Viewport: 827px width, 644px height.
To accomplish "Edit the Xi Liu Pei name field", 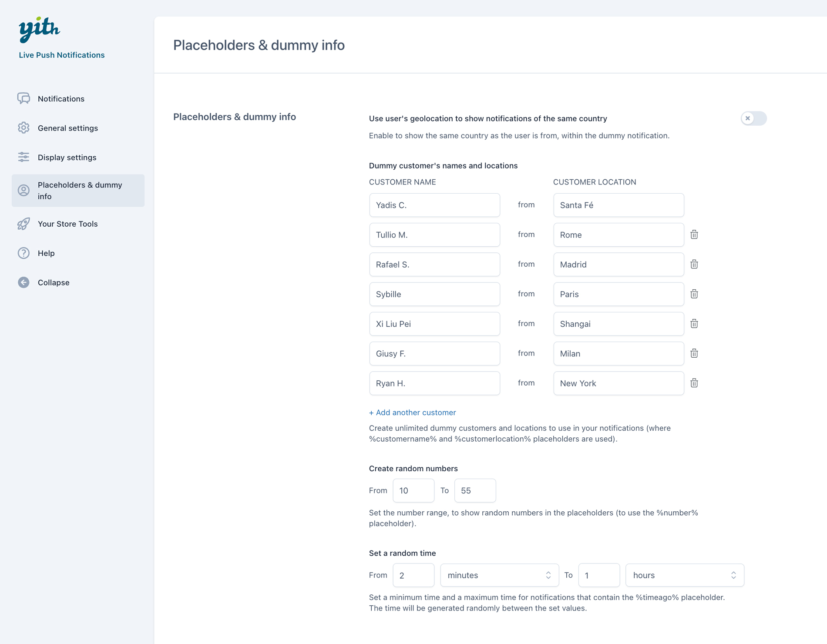I will (x=434, y=324).
